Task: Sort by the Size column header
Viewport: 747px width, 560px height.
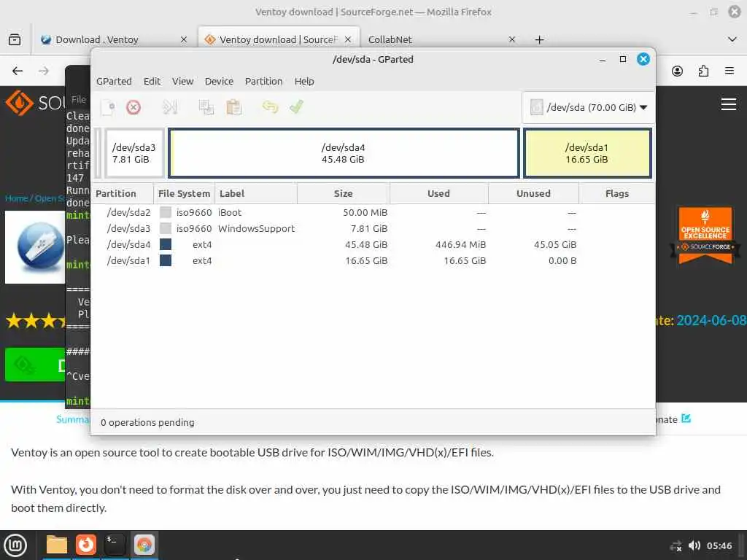Action: tap(344, 194)
